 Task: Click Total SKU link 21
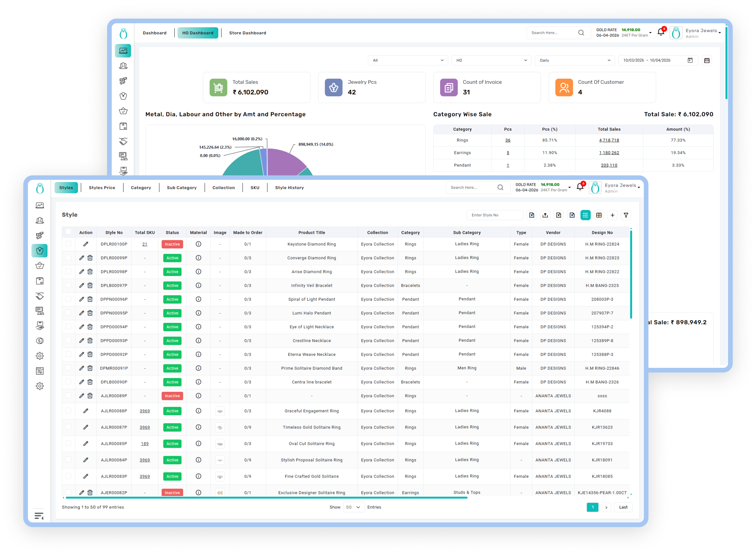(145, 244)
